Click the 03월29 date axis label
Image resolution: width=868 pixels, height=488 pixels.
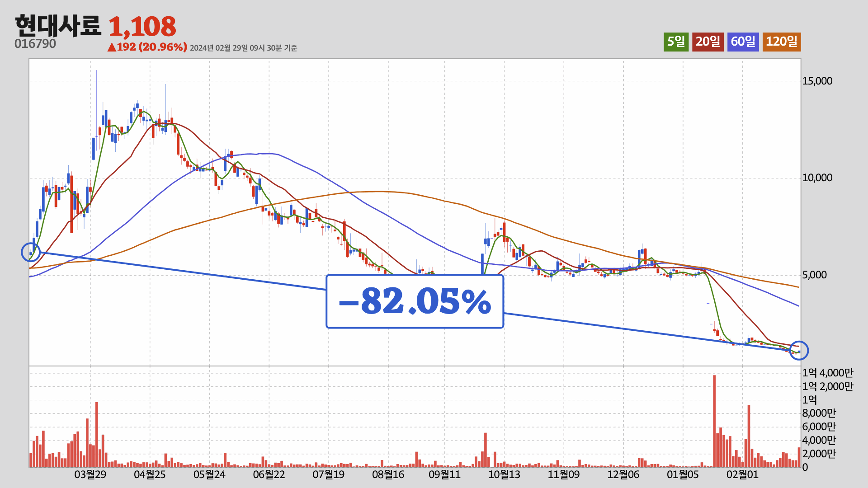pos(90,474)
